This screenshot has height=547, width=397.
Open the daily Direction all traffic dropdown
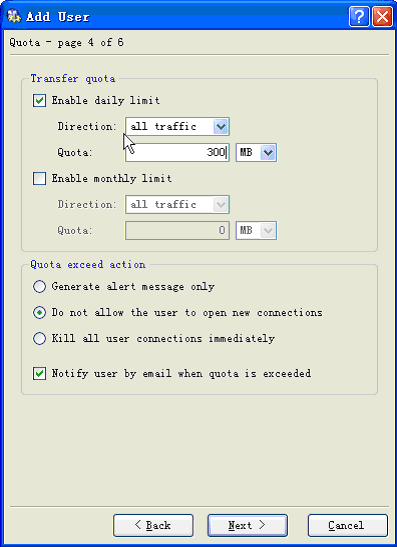click(x=177, y=126)
